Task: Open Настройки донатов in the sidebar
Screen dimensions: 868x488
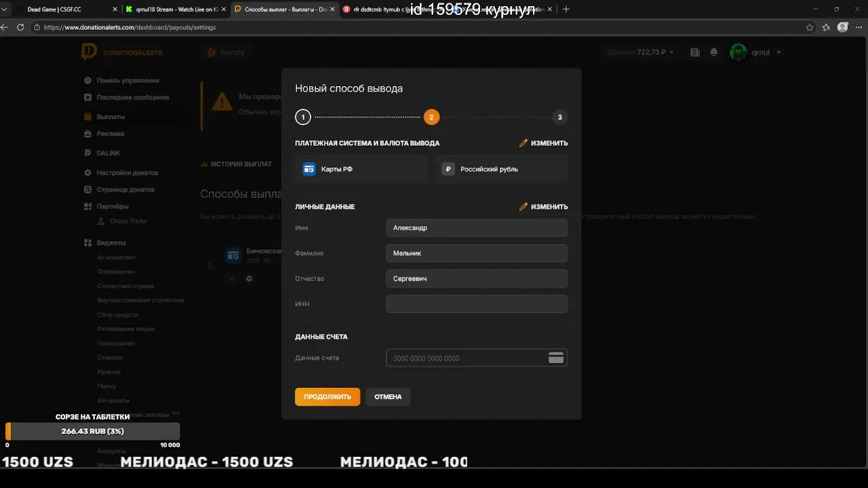Action: [127, 172]
